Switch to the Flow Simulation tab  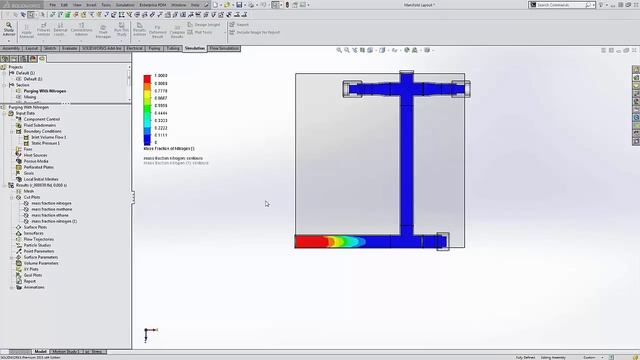(x=224, y=49)
